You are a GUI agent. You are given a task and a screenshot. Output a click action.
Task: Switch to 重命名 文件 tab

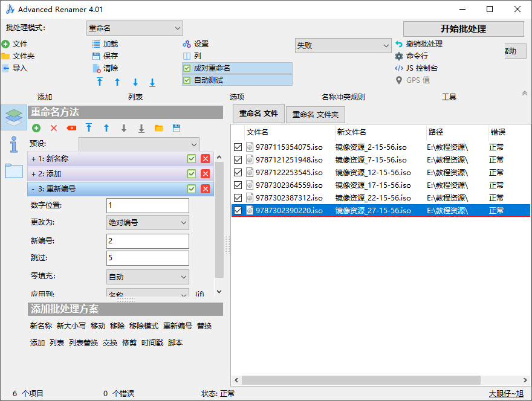coord(259,114)
